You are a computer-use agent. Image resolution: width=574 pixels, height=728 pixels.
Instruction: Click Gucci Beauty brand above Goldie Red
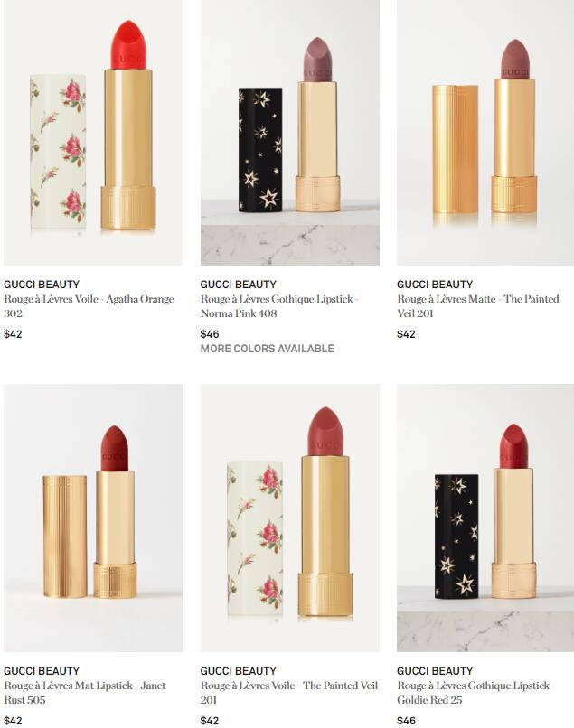435,671
